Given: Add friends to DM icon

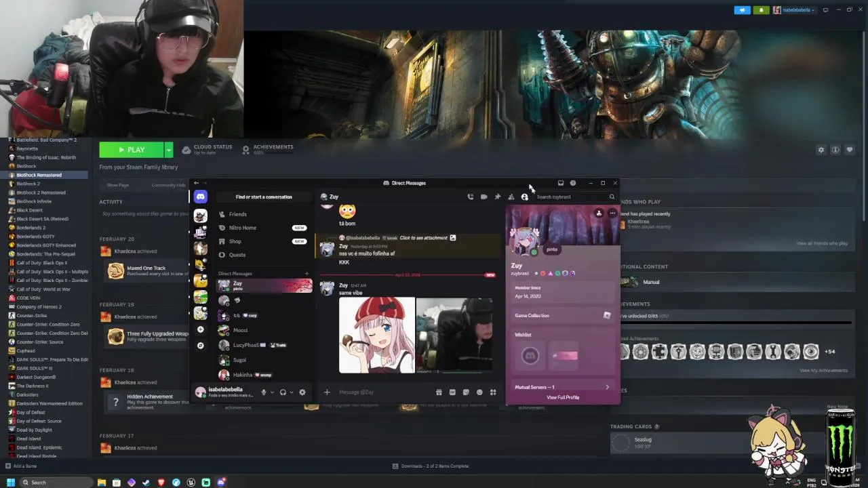Looking at the screenshot, I should pyautogui.click(x=511, y=197).
